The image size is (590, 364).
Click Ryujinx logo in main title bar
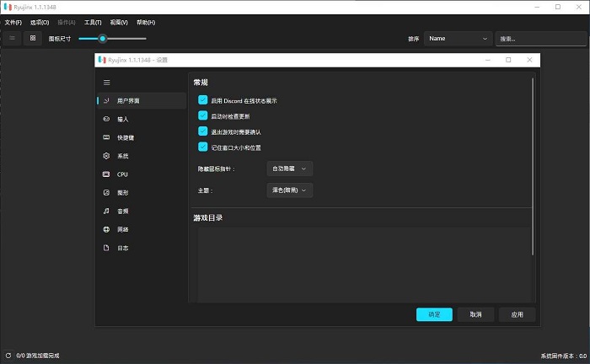pyautogui.click(x=8, y=7)
